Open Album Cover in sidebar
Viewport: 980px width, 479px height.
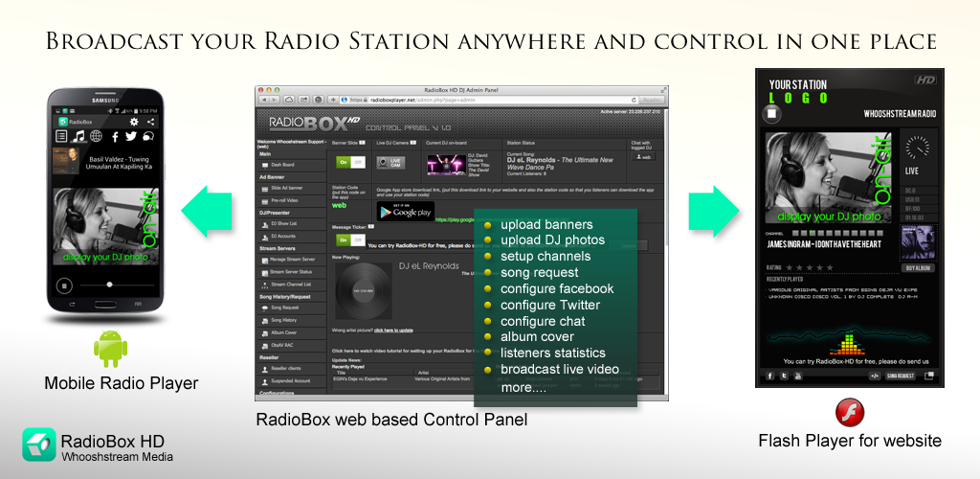[292, 332]
